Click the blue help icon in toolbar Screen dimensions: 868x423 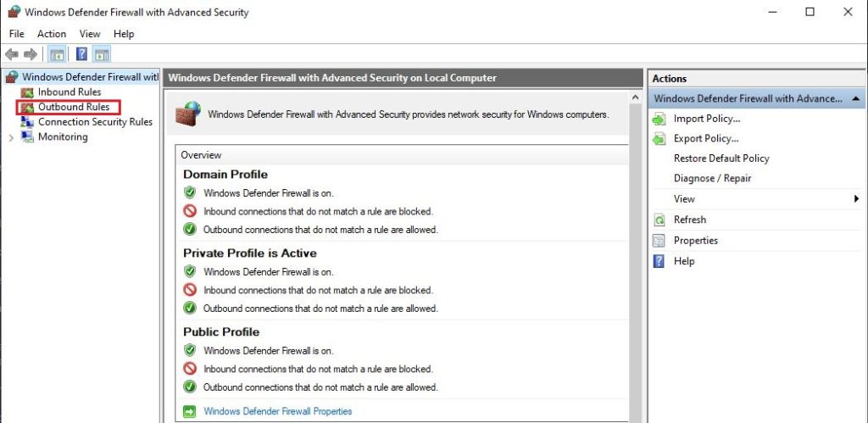click(x=82, y=54)
